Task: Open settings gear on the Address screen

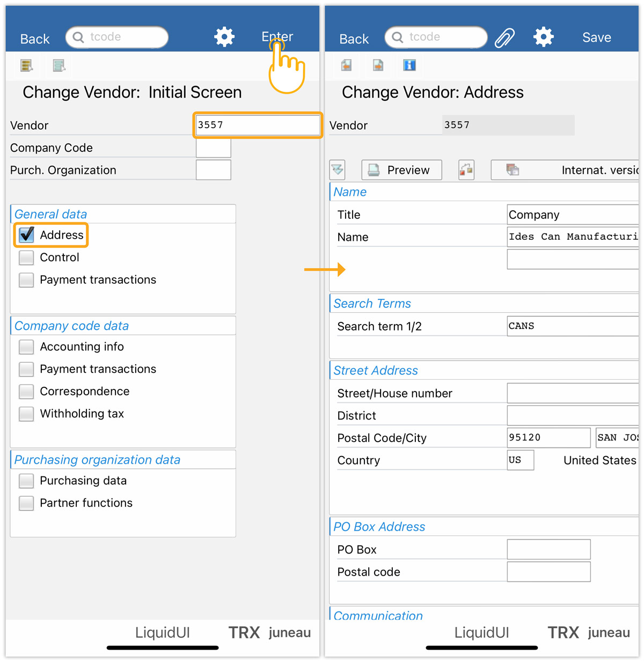Action: (x=543, y=37)
